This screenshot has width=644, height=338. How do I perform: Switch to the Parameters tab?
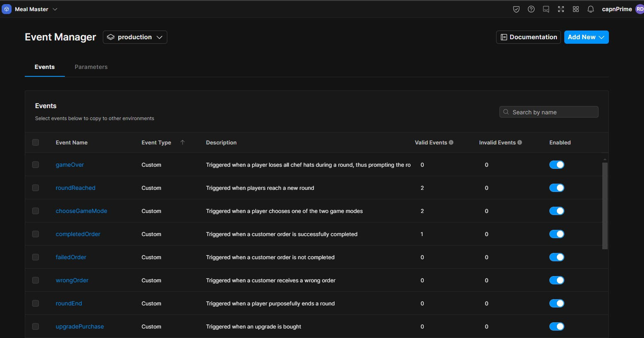(x=91, y=67)
